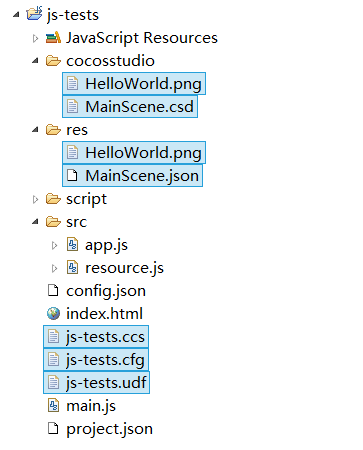363x450 pixels.
Task: Click the resource.js script file icon
Action: [x=72, y=267]
